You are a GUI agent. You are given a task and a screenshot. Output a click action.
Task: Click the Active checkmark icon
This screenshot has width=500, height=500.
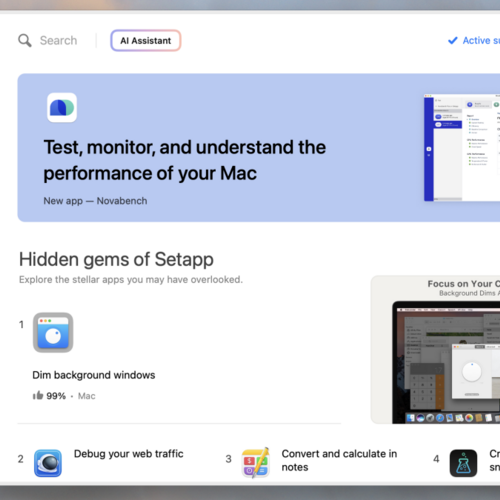(453, 41)
